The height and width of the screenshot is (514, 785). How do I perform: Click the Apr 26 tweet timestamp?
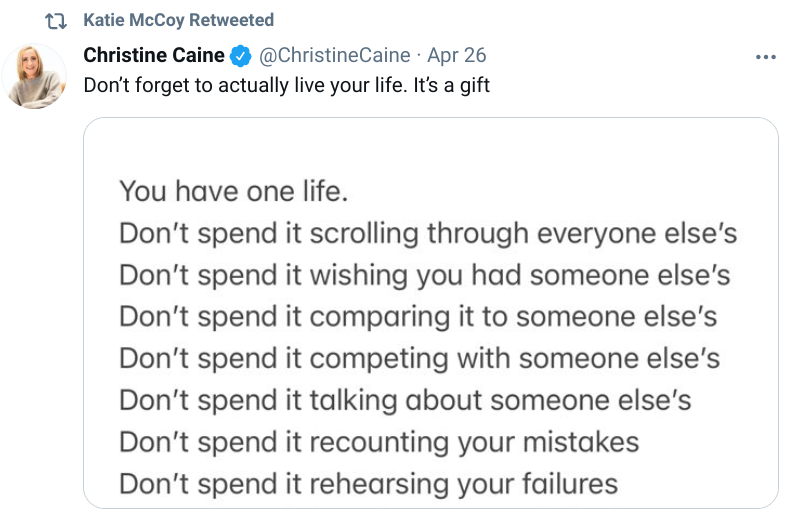click(x=457, y=55)
